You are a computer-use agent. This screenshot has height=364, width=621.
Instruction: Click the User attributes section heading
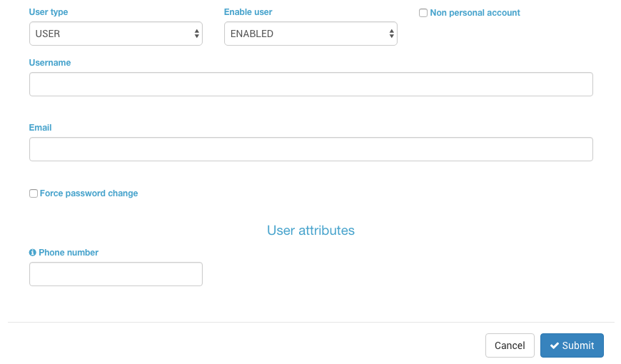[x=311, y=230]
